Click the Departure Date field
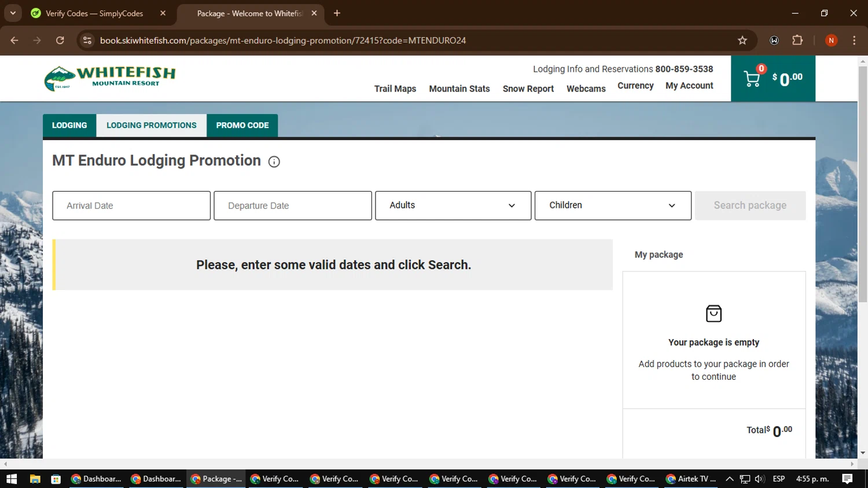 point(293,206)
